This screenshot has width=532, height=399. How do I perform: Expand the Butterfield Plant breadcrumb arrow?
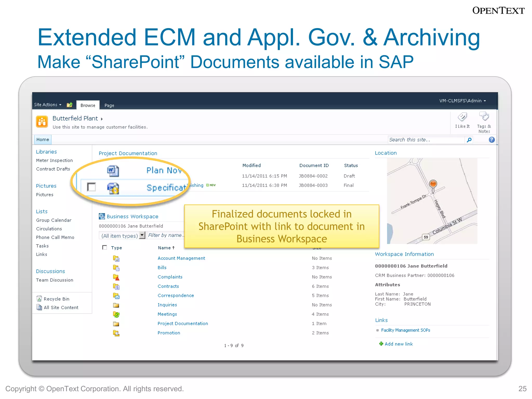(102, 119)
